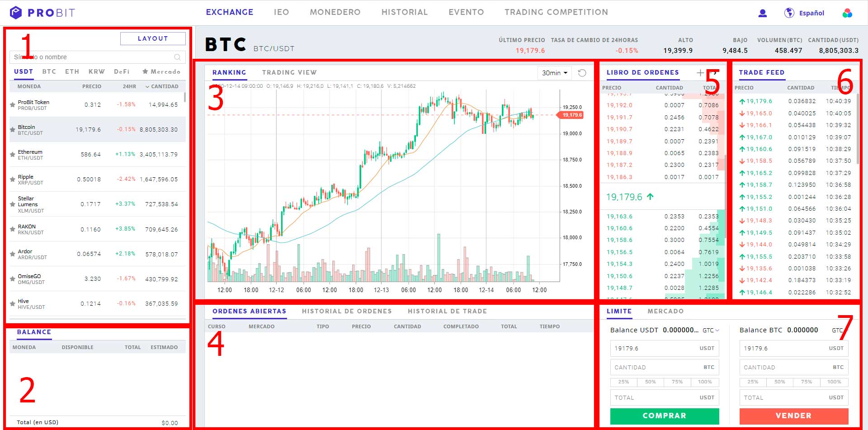Select the KRW market tab

pos(96,71)
